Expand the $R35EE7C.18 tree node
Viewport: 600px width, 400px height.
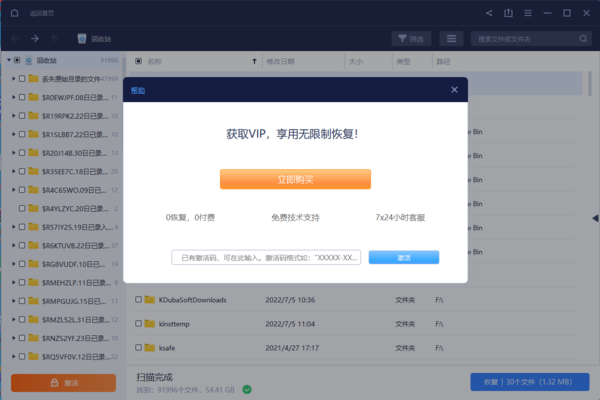pyautogui.click(x=14, y=171)
